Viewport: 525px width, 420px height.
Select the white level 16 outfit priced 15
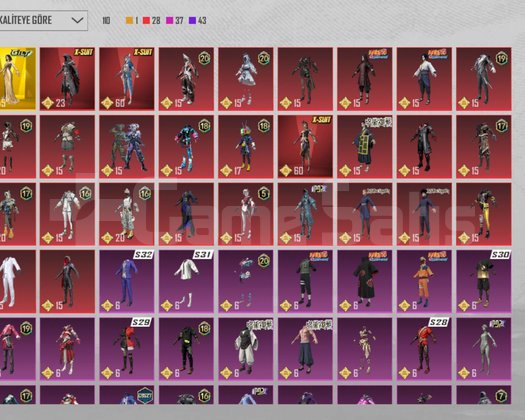click(67, 214)
